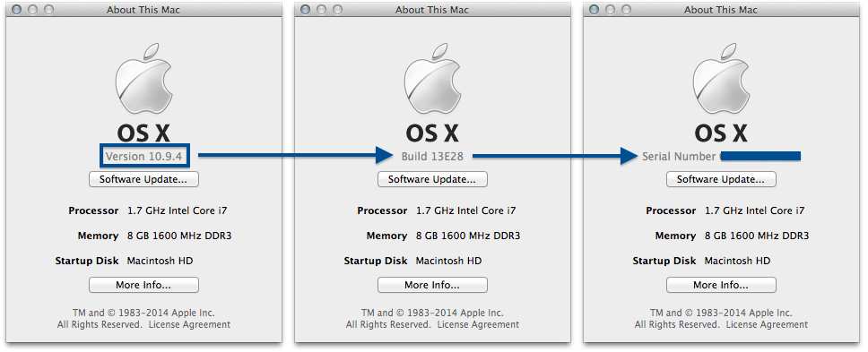Viewport: 868px width, 352px height.
Task: Open More Info in left window
Action: (143, 285)
